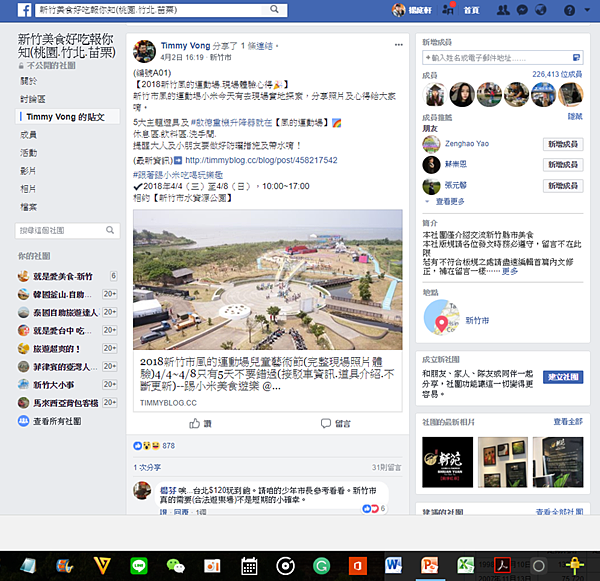The height and width of the screenshot is (581, 600).
Task: Open friend requests icon in top bar
Action: (503, 10)
